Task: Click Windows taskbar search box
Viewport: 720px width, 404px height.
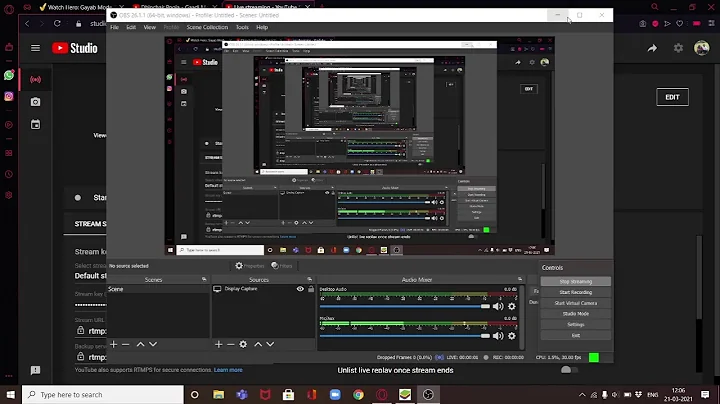Action: pyautogui.click(x=103, y=395)
